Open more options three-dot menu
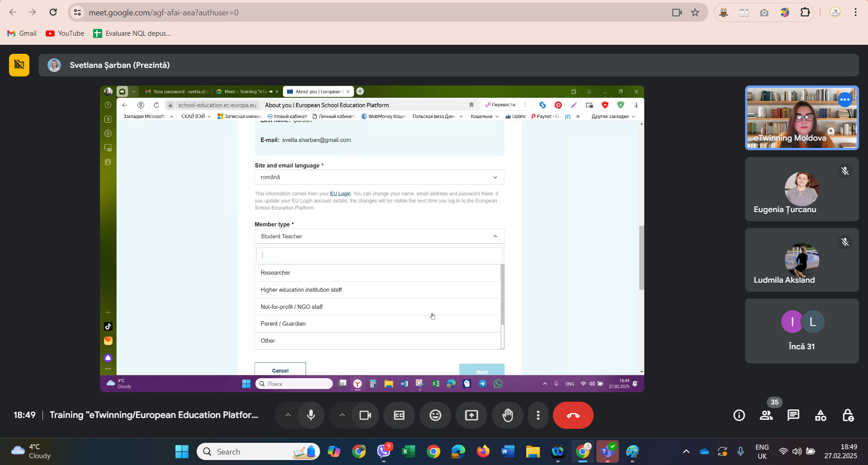Image resolution: width=868 pixels, height=465 pixels. (x=538, y=415)
